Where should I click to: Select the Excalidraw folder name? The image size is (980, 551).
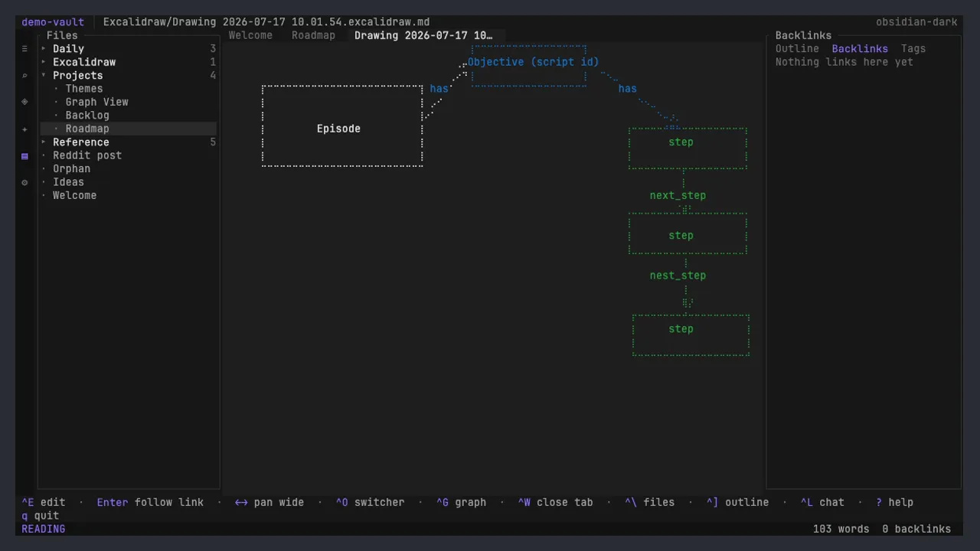point(84,62)
